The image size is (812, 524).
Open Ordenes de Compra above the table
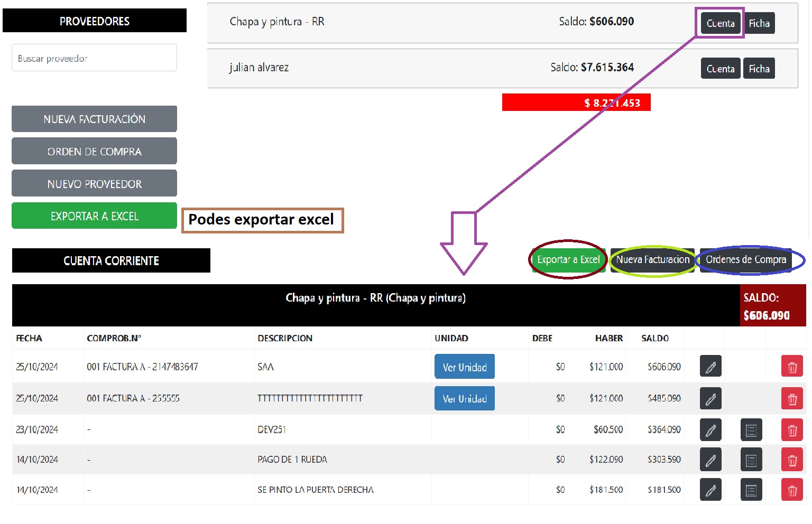point(746,259)
